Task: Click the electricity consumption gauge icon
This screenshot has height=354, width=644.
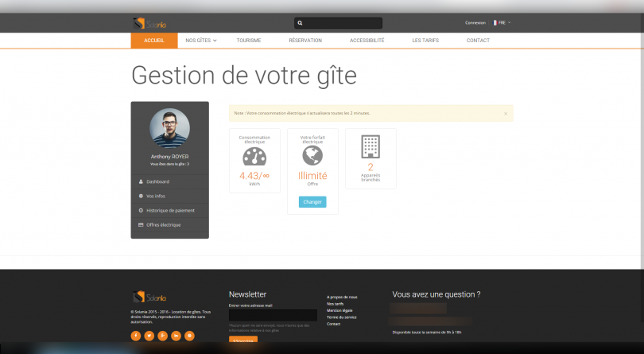Action: pyautogui.click(x=254, y=156)
